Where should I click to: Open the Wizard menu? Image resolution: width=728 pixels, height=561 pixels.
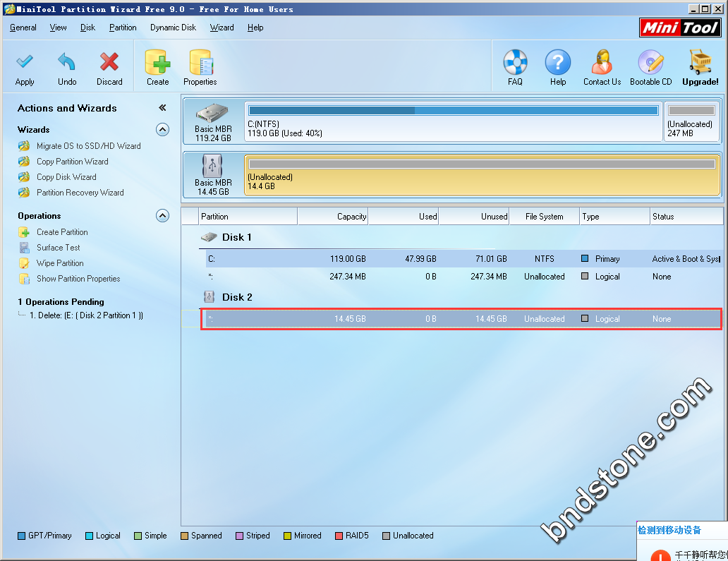[222, 28]
